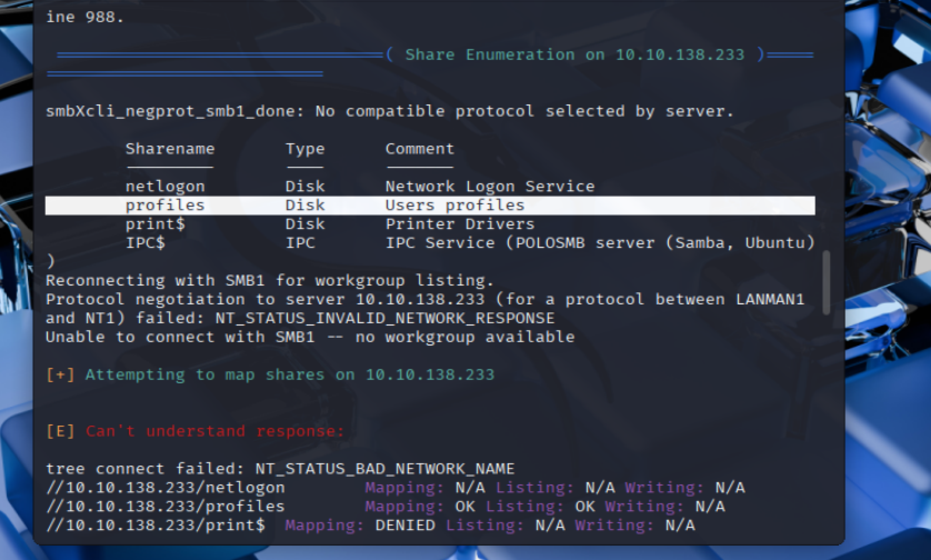Click the Network Logon Service comment
Image resolution: width=931 pixels, height=560 pixels.
(489, 186)
